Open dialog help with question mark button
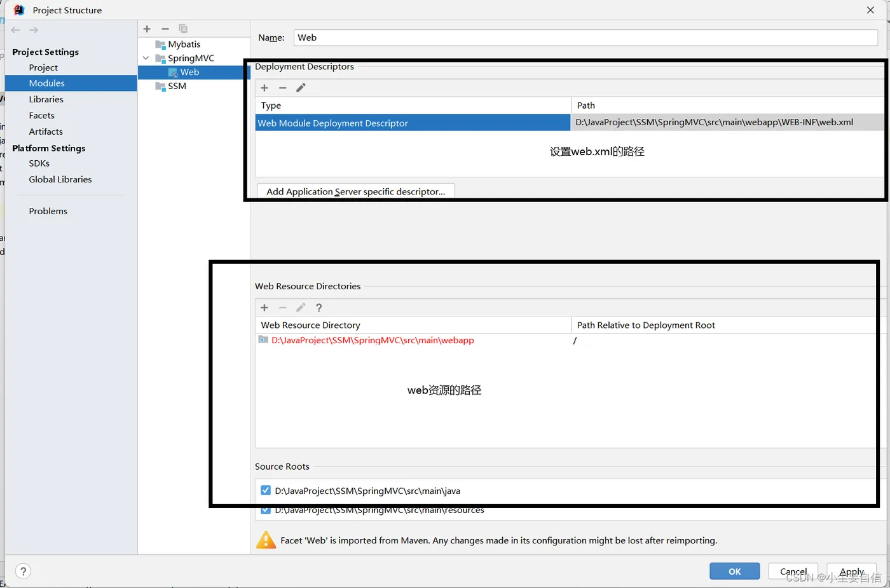Image resolution: width=890 pixels, height=588 pixels. point(23,571)
